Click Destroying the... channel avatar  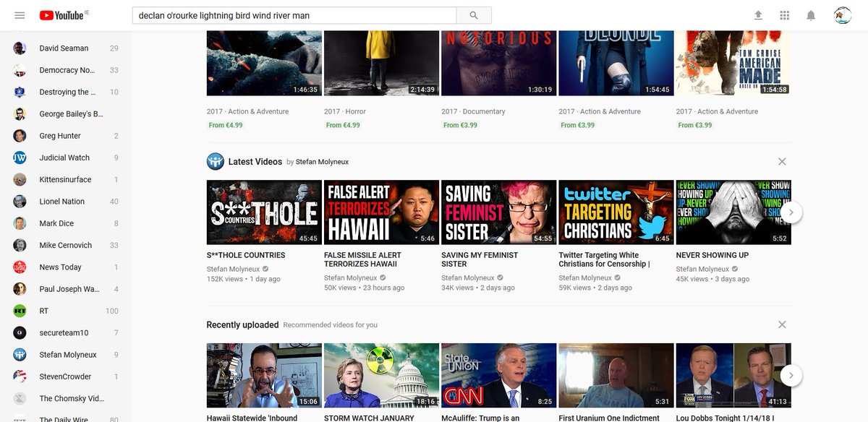click(20, 92)
